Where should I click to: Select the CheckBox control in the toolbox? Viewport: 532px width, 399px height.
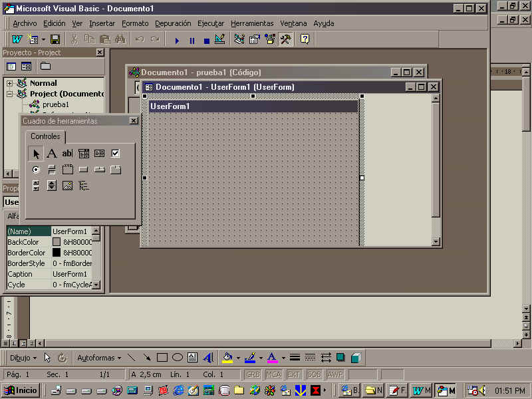click(x=115, y=154)
